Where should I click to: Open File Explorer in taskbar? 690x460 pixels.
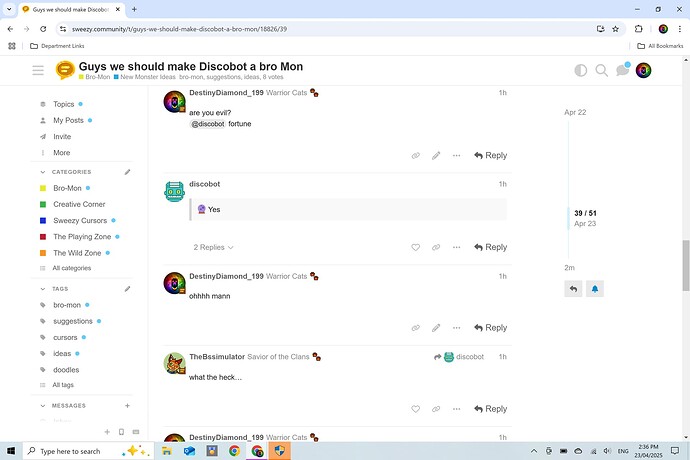pos(167,451)
